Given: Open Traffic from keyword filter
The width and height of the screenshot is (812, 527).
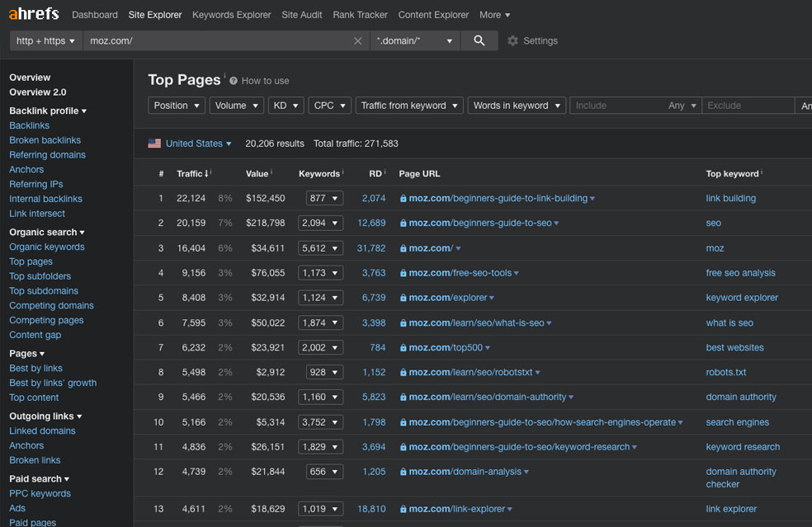Looking at the screenshot, I should 409,106.
